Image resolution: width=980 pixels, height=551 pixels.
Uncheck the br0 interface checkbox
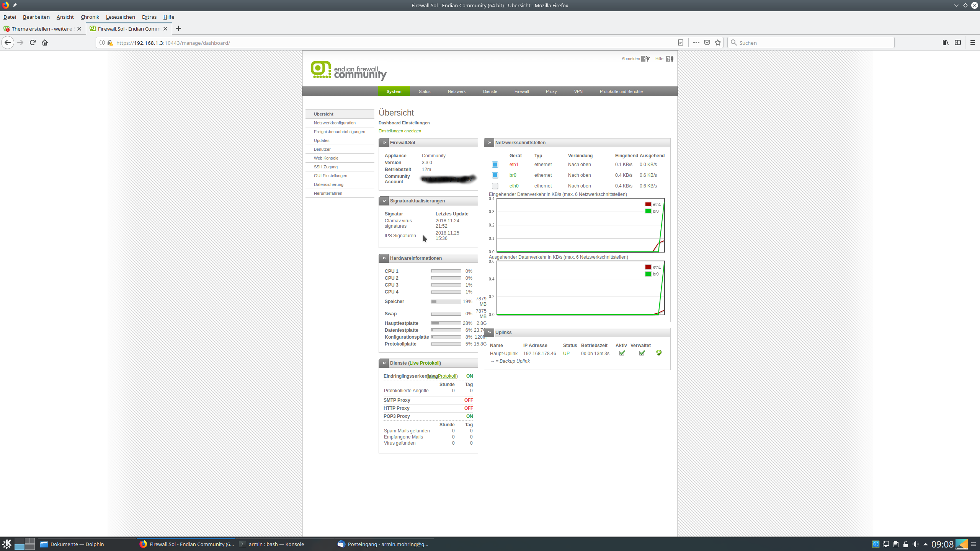point(495,175)
